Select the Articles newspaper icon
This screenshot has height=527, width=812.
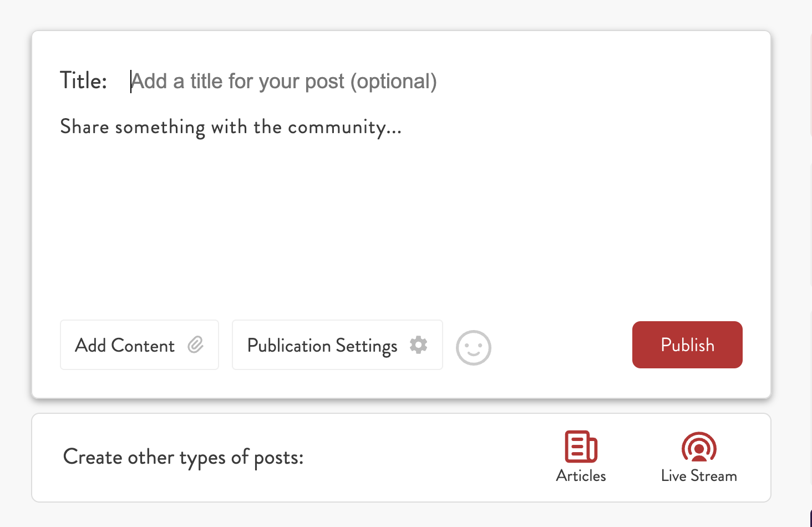581,447
